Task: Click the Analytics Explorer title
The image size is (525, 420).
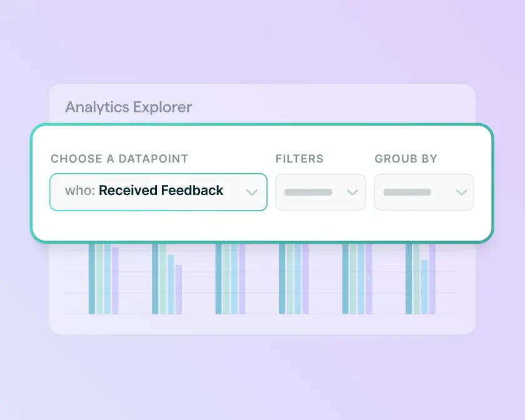Action: [x=128, y=107]
